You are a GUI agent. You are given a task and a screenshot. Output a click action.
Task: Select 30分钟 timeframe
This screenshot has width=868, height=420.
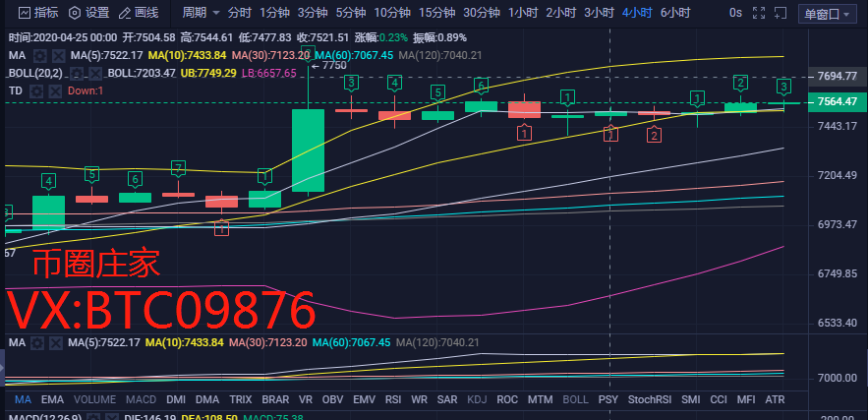point(482,13)
